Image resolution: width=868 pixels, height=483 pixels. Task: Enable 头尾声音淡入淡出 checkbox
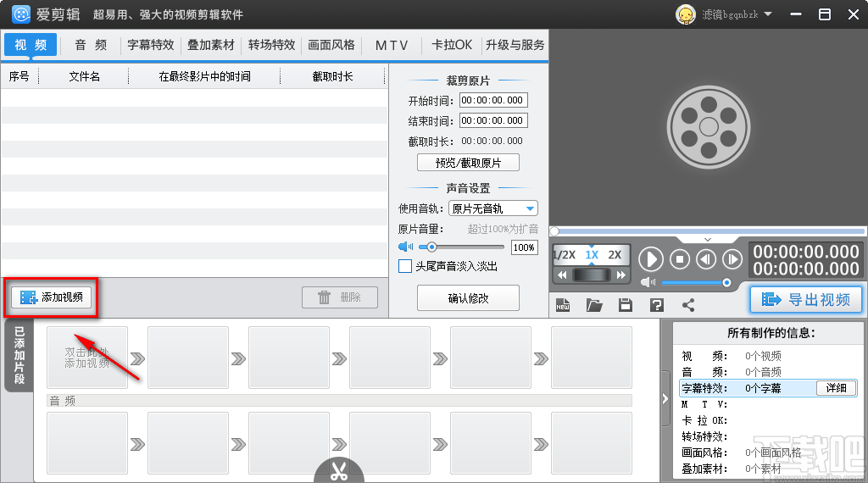click(x=405, y=266)
